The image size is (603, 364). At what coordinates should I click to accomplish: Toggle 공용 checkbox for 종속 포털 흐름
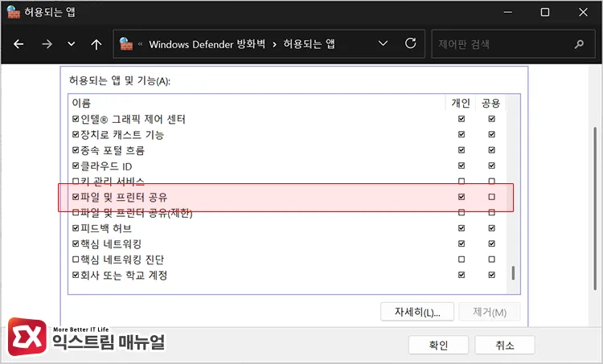click(x=491, y=150)
